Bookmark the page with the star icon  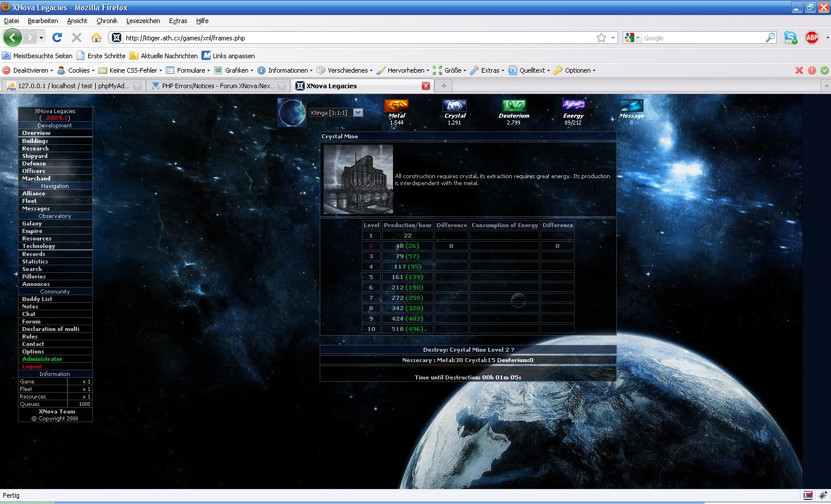click(601, 37)
